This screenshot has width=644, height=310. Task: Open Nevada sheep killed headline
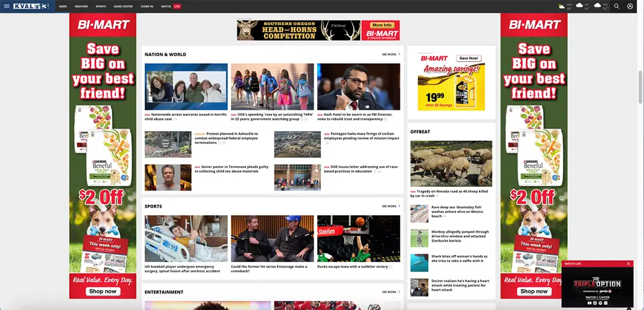coord(450,194)
